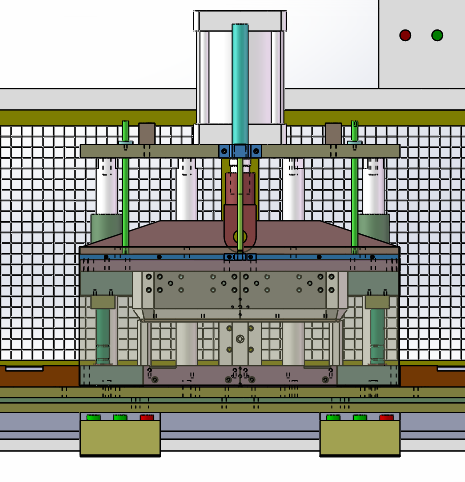Select the yellow pin in the red clevis
This screenshot has width=465, height=482.
pyautogui.click(x=240, y=237)
